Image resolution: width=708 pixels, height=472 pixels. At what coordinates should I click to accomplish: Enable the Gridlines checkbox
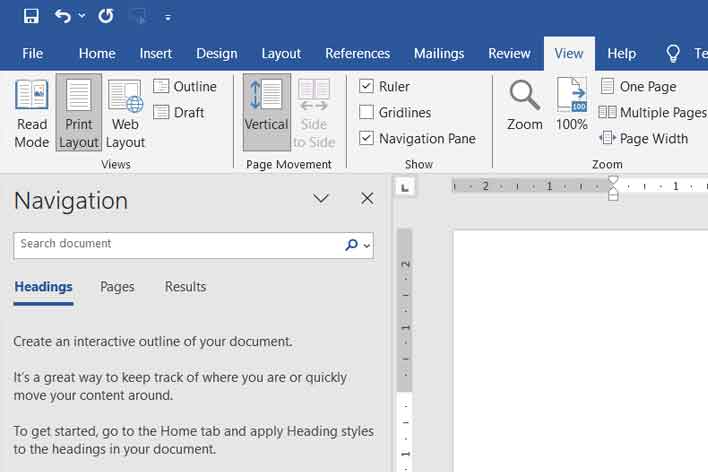click(366, 112)
